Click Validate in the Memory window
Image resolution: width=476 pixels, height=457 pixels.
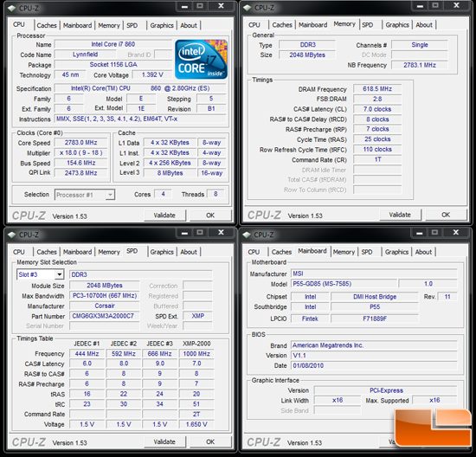tap(400, 215)
